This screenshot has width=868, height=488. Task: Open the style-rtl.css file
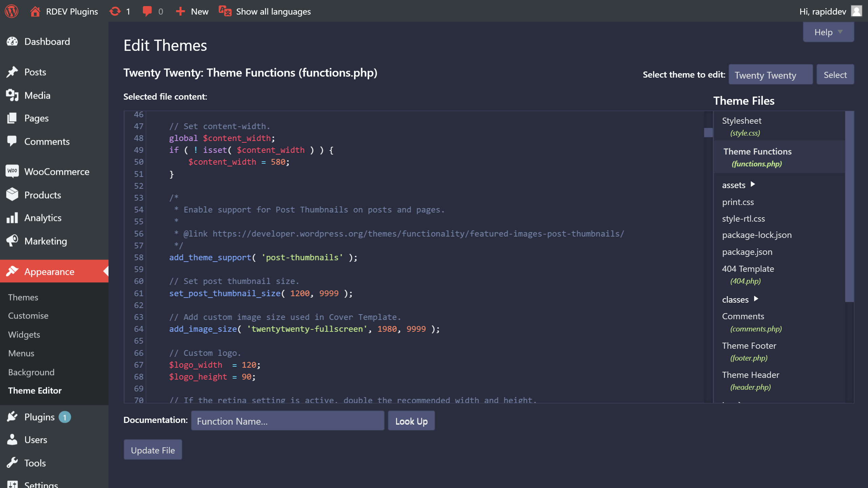[x=743, y=218]
